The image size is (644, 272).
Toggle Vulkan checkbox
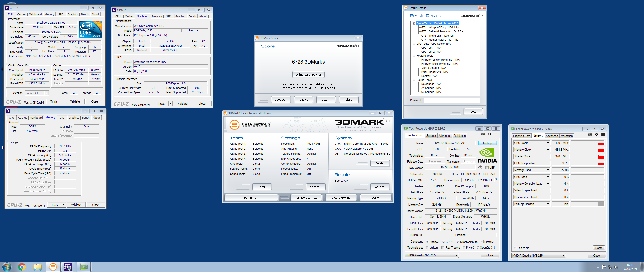427,248
